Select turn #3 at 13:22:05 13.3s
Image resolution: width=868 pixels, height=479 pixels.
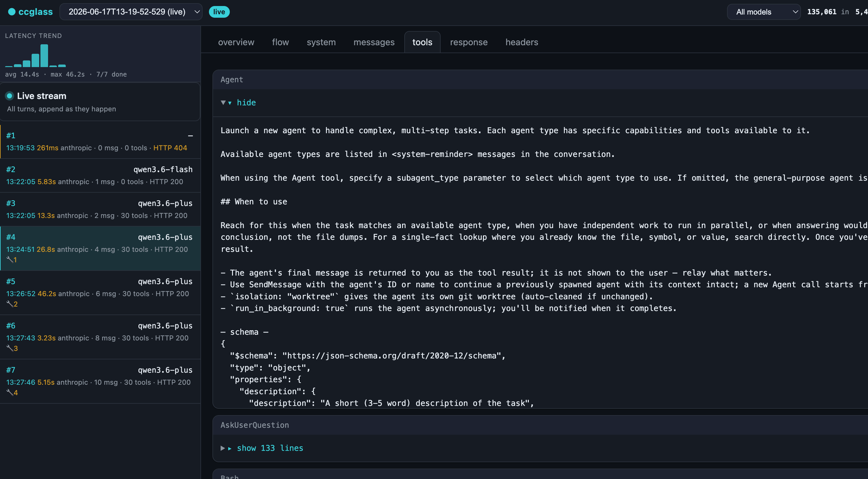click(x=100, y=209)
